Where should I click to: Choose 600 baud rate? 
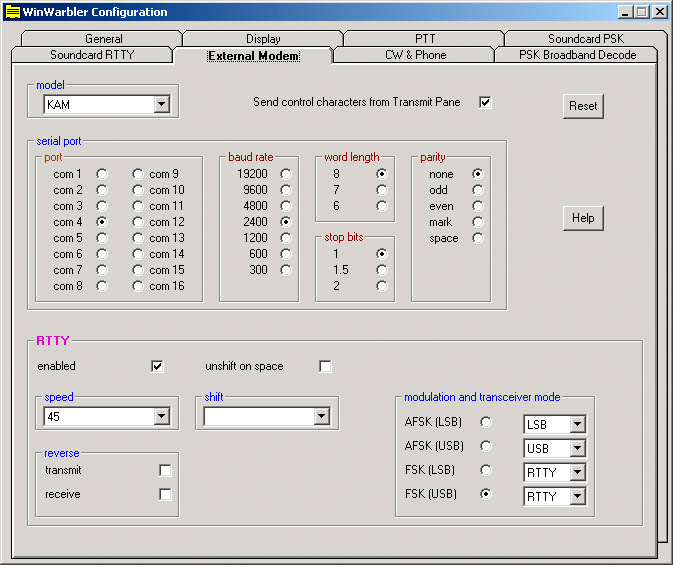286,254
